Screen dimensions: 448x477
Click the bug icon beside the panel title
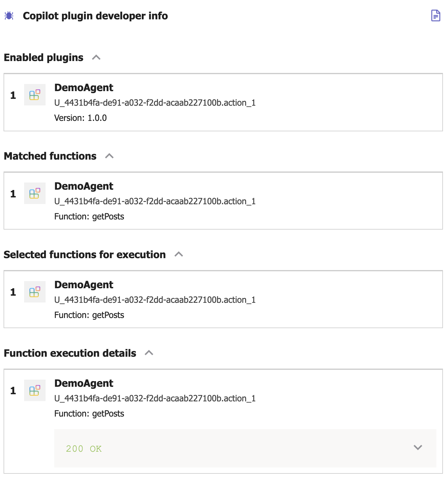click(x=9, y=16)
